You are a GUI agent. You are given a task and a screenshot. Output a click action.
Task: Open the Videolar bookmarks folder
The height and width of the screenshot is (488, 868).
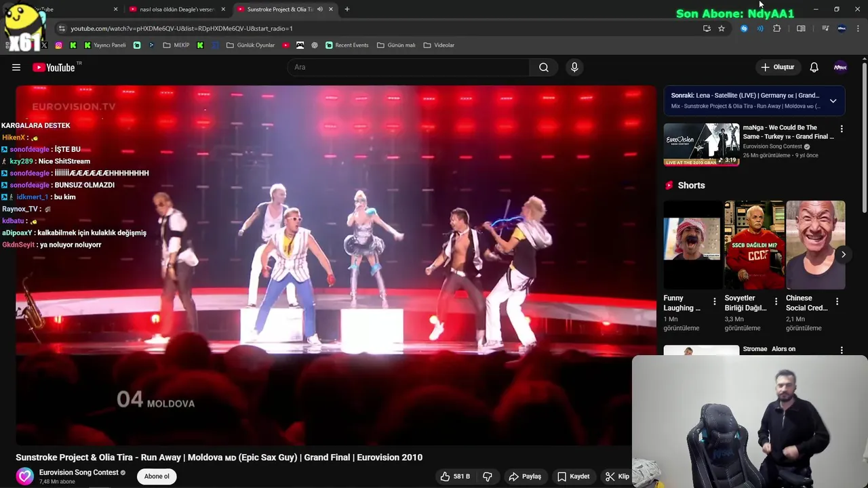click(439, 45)
